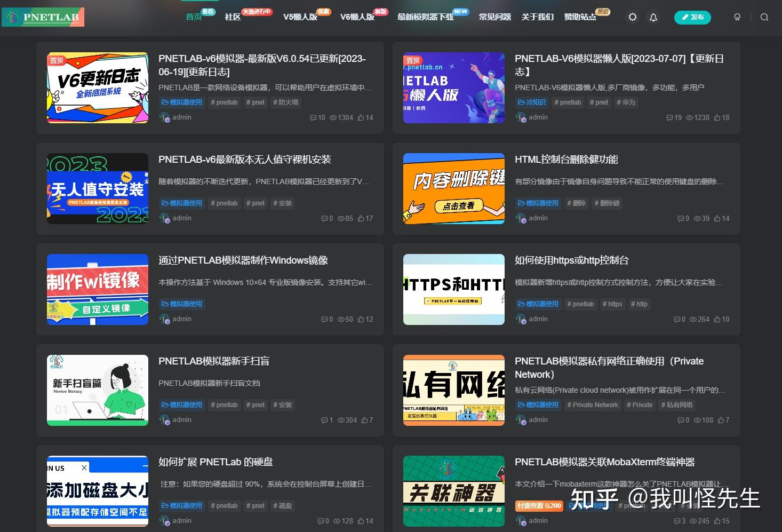Image resolution: width=782 pixels, height=532 pixels.
Task: Open post HTML控制台删除键功能
Action: (x=566, y=160)
